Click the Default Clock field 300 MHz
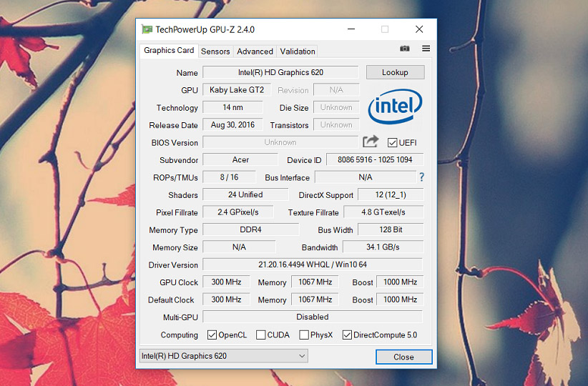The width and height of the screenshot is (588, 386). click(x=226, y=300)
